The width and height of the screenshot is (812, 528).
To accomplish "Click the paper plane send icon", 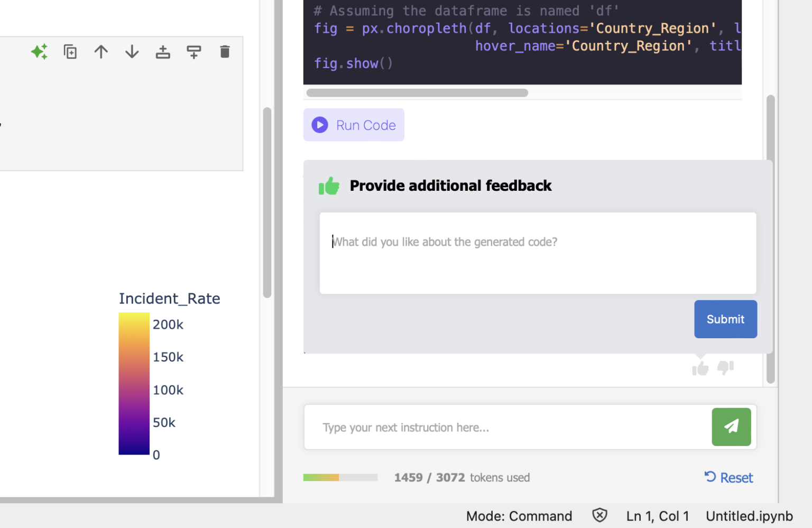I will (x=731, y=427).
